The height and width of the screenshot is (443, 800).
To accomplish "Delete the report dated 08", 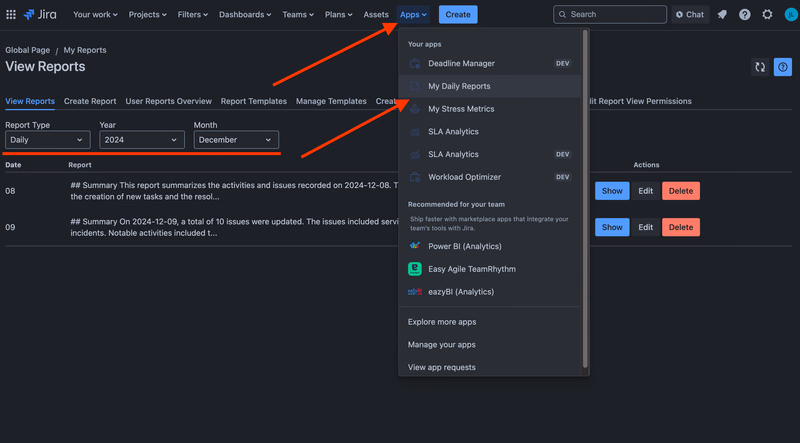I will 681,191.
